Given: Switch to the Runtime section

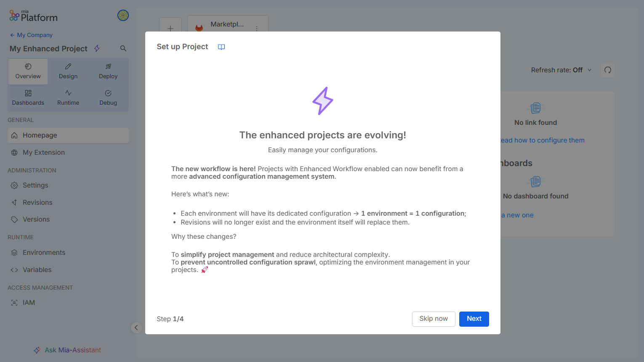Looking at the screenshot, I should pos(68,98).
